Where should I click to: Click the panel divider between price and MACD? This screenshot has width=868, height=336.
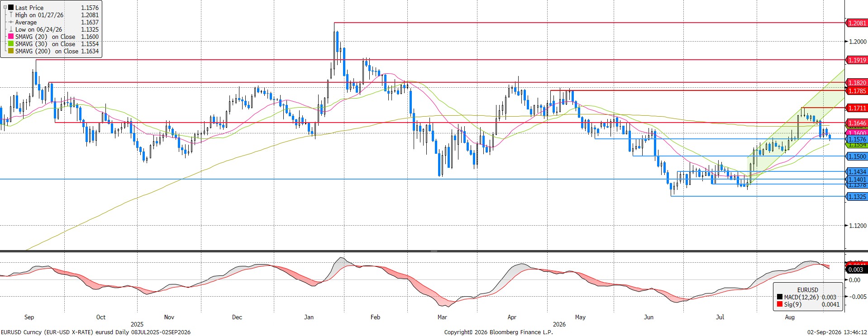pos(434,251)
